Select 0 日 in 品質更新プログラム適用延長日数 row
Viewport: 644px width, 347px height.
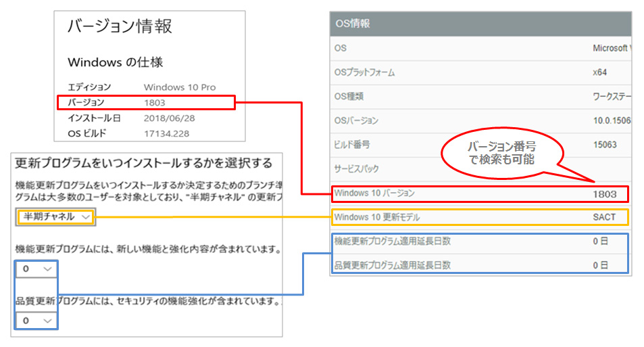[600, 266]
